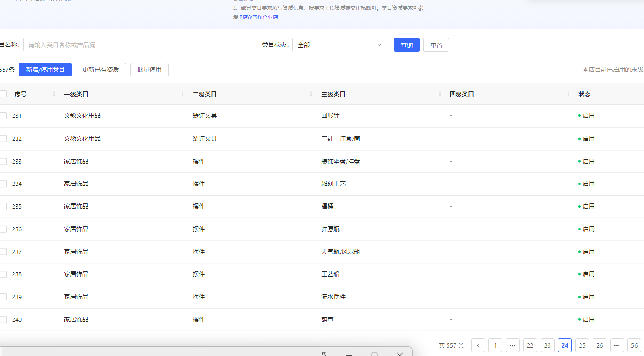
Task: Open column menu for 一级类目 header
Action: (183, 94)
